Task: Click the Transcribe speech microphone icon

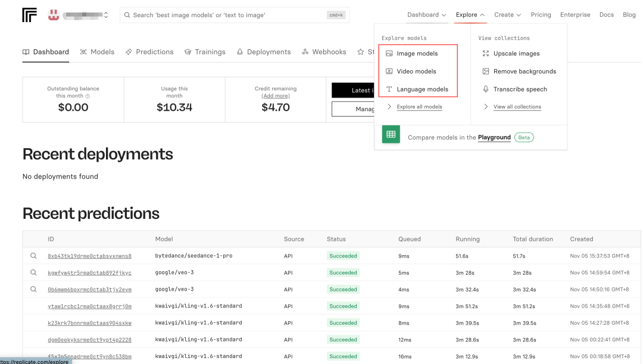Action: pos(486,89)
